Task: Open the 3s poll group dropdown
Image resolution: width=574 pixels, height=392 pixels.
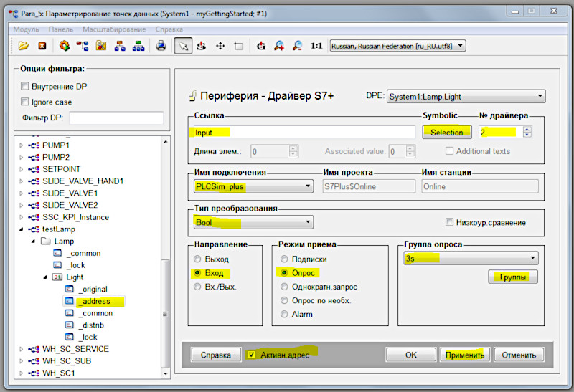Action: (x=471, y=258)
